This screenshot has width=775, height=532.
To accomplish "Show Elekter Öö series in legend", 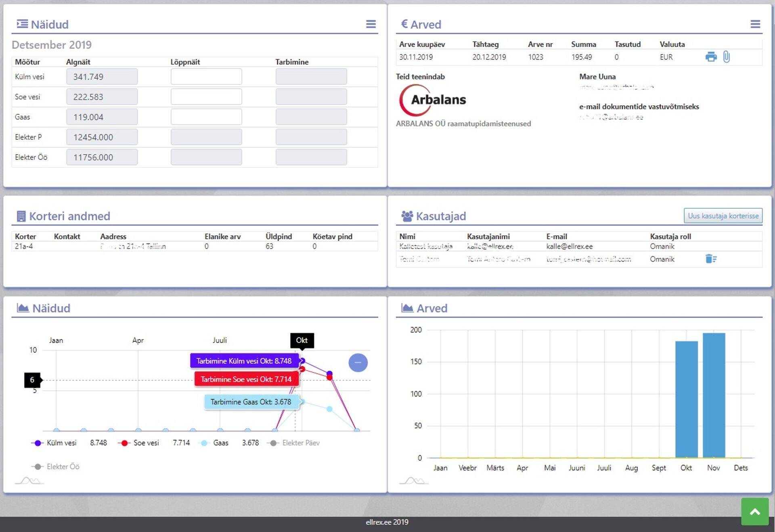I will tap(63, 467).
